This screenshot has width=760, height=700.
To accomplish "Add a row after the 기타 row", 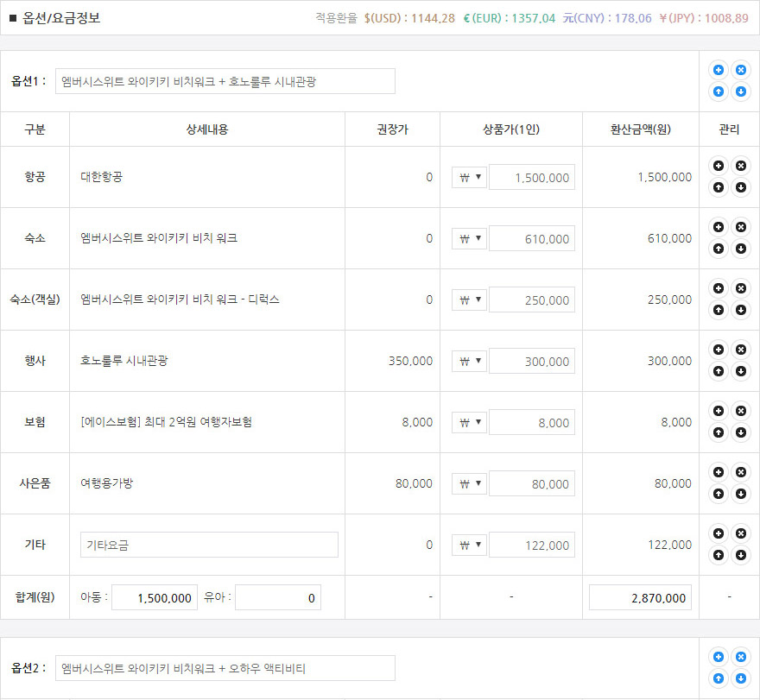I will [719, 533].
